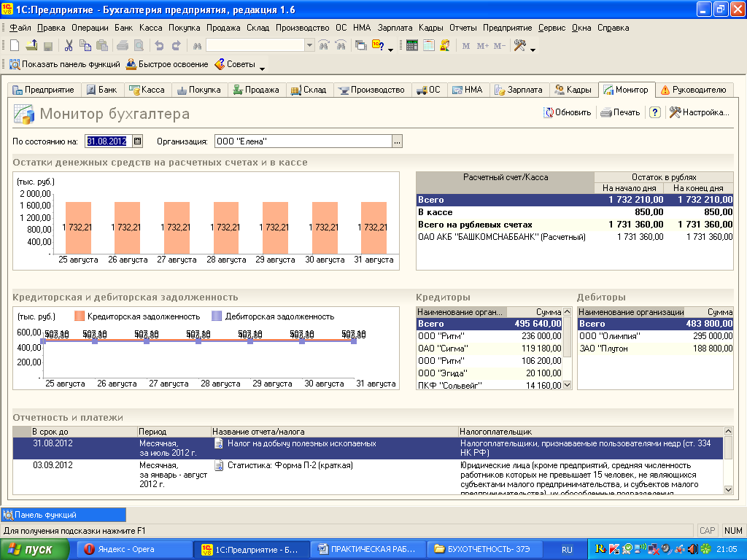
Task: Click the tools hammer-and-wrench toolbar icon
Action: (x=519, y=46)
